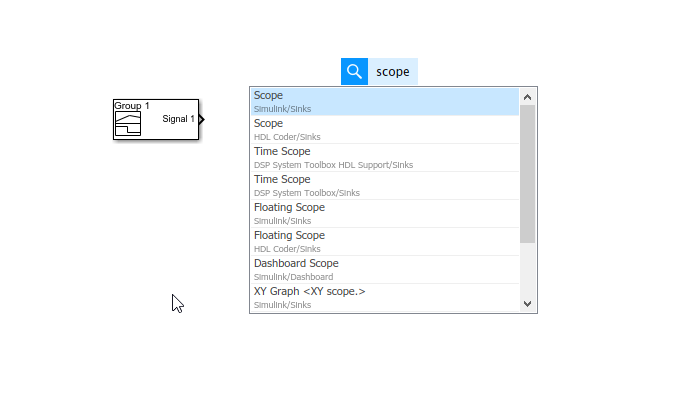The image size is (674, 393).
Task: Pick Floating Scope from HDL Coder/Sinks
Action: pyautogui.click(x=385, y=241)
